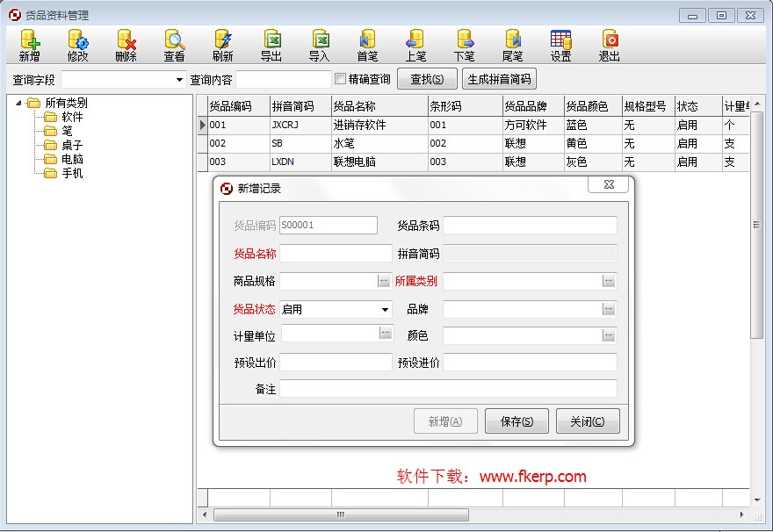The image size is (773, 532).
Task: Click the 货品名称 input field
Action: tap(336, 253)
